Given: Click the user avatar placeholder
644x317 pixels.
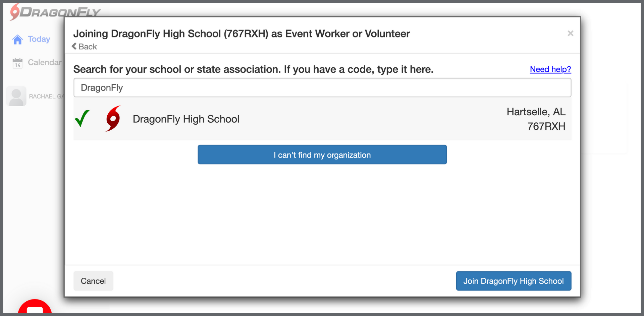Looking at the screenshot, I should click(16, 97).
